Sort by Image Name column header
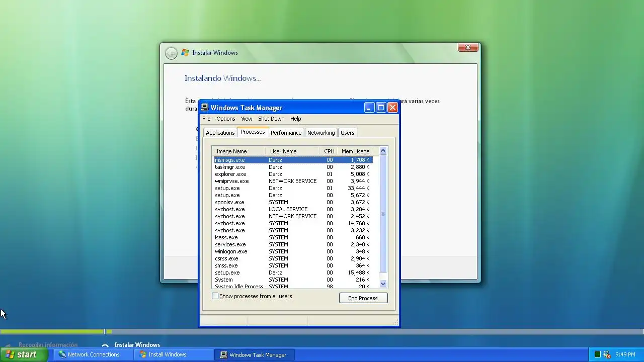Viewport: 644px width, 362px height. pyautogui.click(x=239, y=151)
